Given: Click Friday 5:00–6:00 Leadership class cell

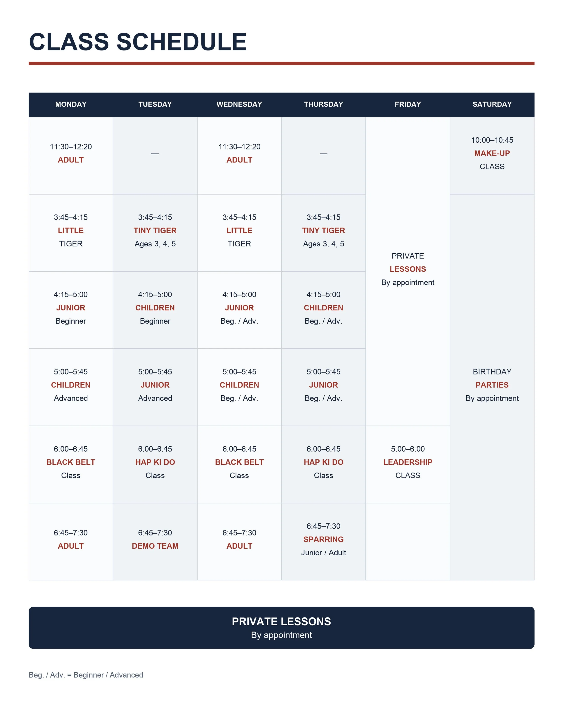Looking at the screenshot, I should (x=408, y=464).
